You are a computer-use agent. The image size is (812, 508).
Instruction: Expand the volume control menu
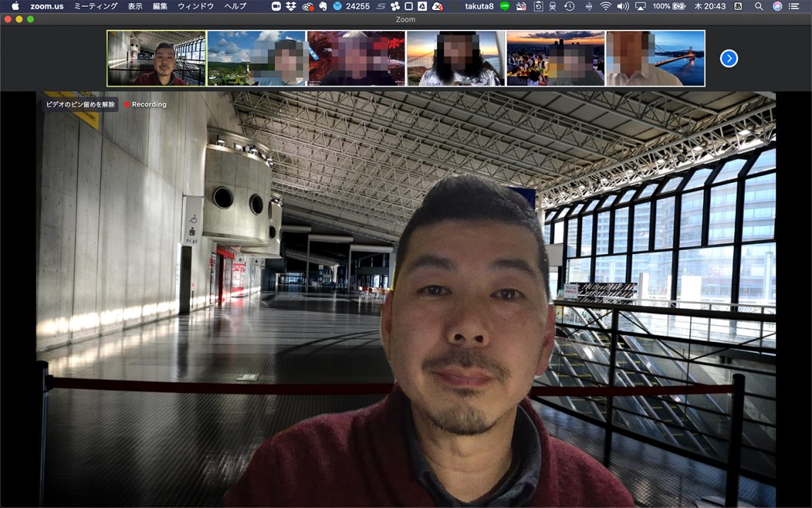pyautogui.click(x=622, y=6)
